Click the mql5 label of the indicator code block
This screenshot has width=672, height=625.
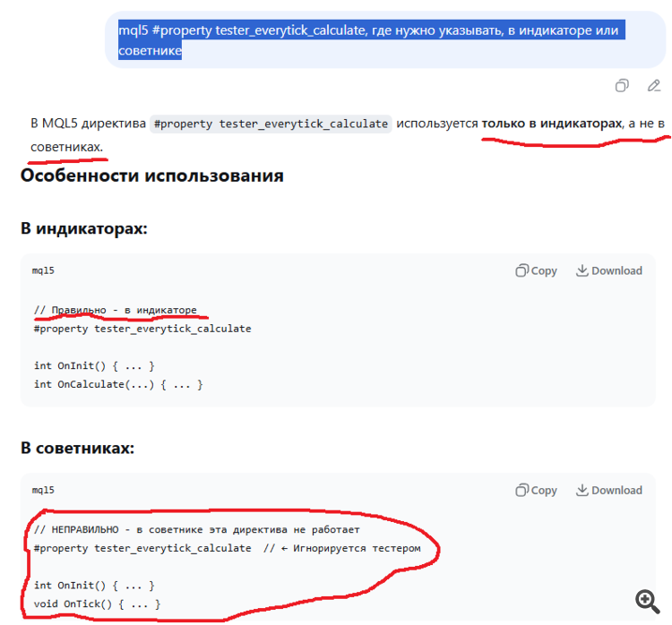pos(43,270)
